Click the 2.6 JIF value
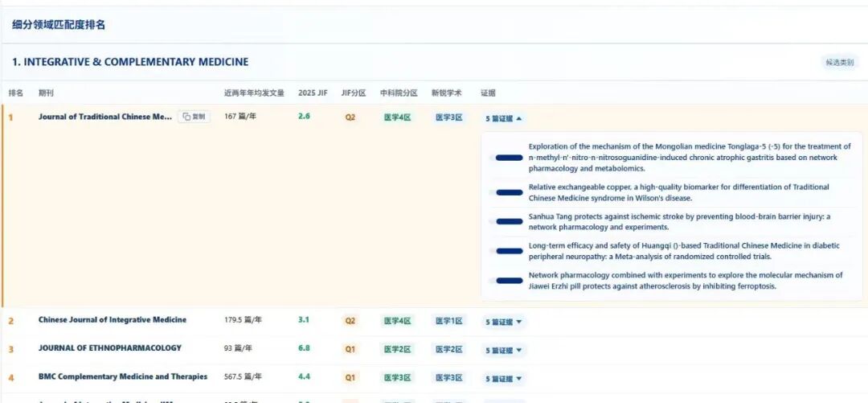868x403 pixels. (304, 117)
